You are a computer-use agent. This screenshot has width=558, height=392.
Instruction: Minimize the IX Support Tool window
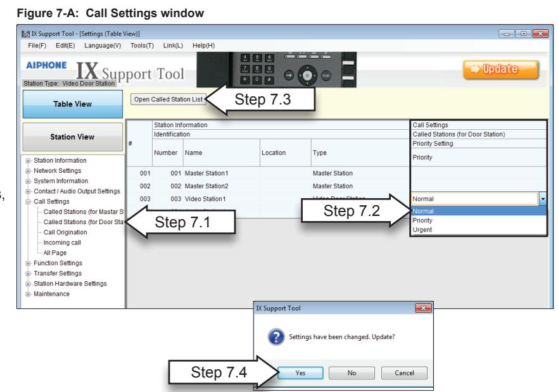(507, 34)
